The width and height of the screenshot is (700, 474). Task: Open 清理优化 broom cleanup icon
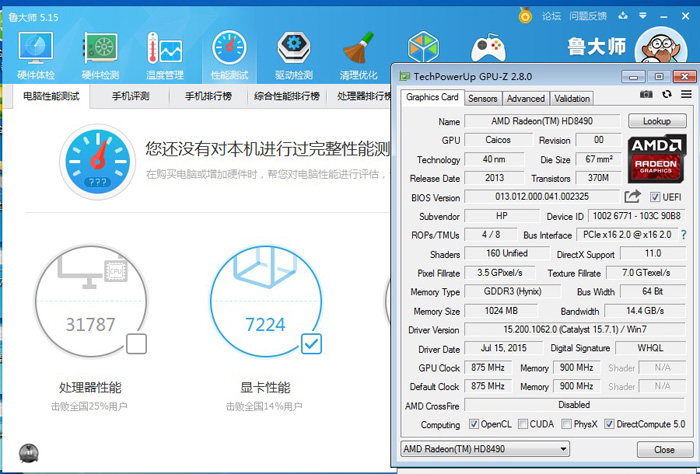click(x=358, y=48)
